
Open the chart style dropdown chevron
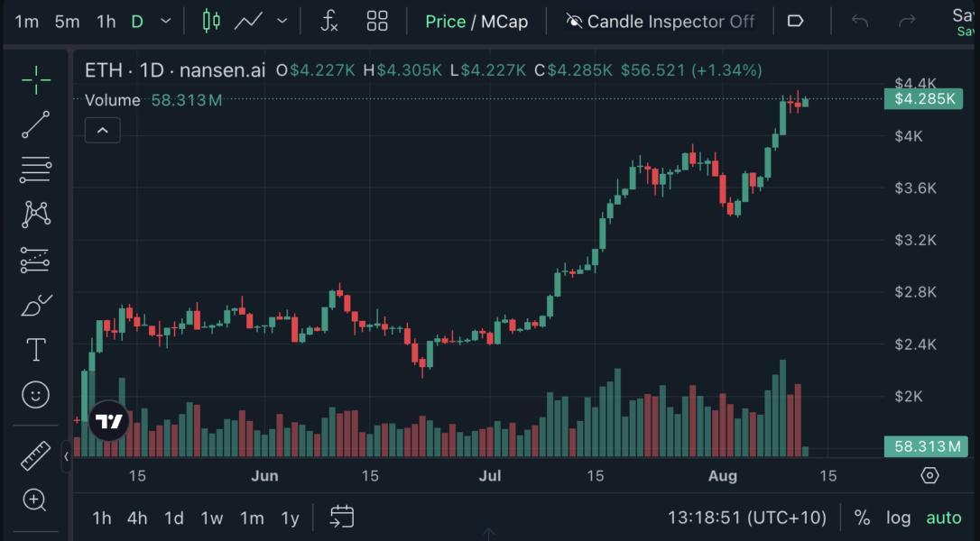pyautogui.click(x=282, y=21)
